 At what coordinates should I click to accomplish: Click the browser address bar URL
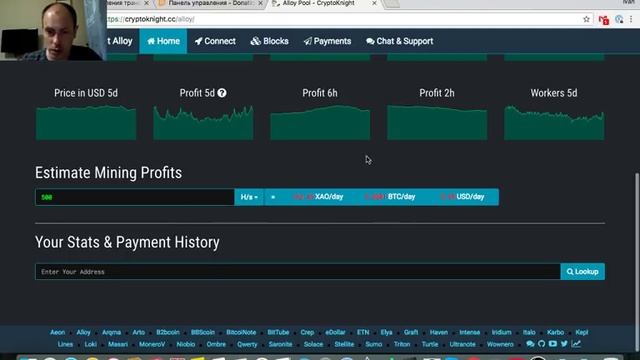151,19
